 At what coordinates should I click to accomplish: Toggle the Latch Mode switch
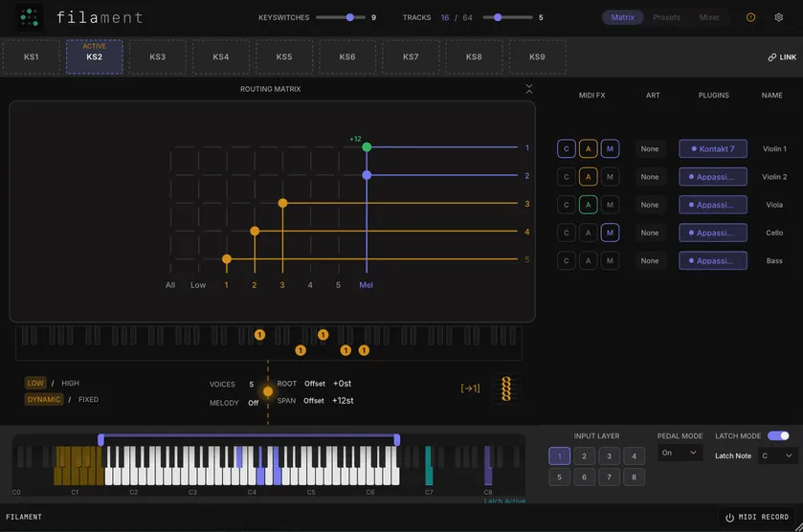(x=778, y=435)
